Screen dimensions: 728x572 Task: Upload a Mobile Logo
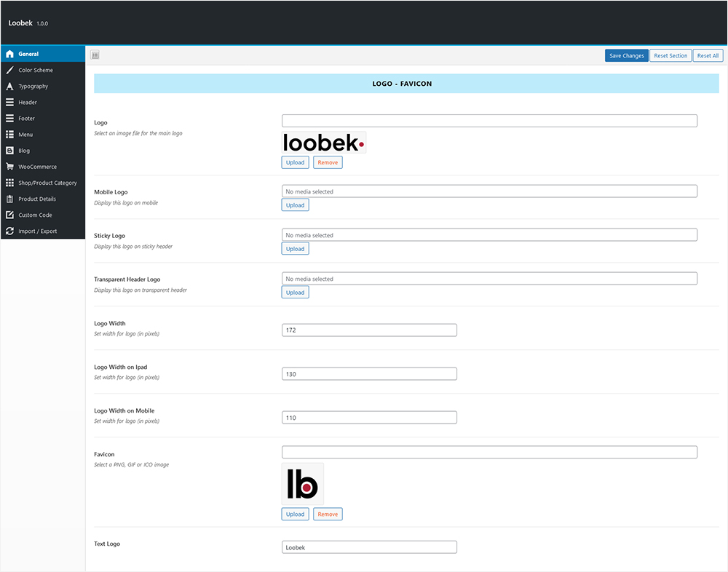pos(296,205)
